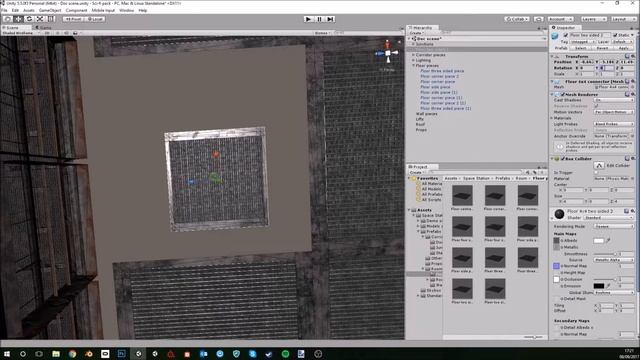Open the Gizmos dropdown in Scene view
This screenshot has height=360, width=640.
pos(322,33)
